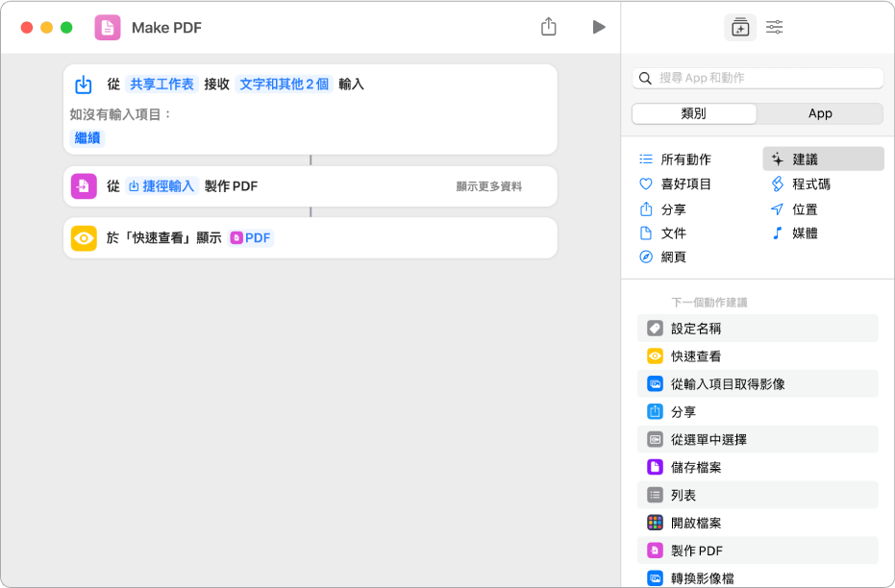Add the 開啟檔案 suggested action
The width and height of the screenshot is (895, 588).
[x=758, y=523]
